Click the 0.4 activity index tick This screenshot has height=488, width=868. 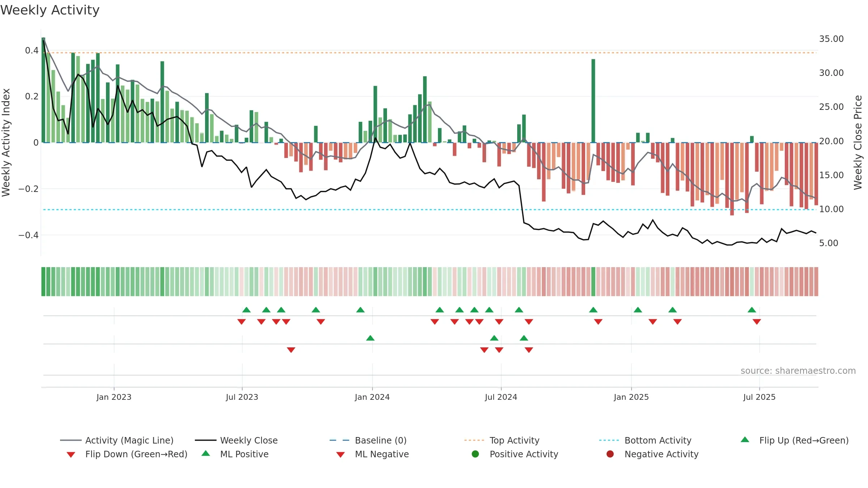32,51
